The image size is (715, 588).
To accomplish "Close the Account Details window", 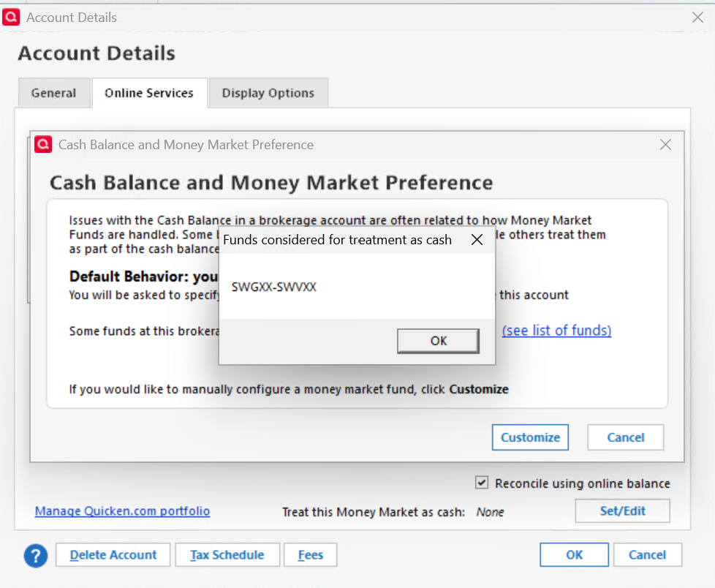I will pos(697,18).
